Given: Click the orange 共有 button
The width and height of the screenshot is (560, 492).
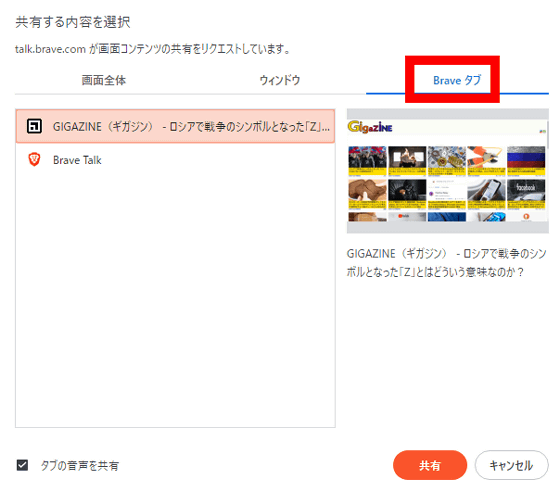Looking at the screenshot, I should 430,465.
